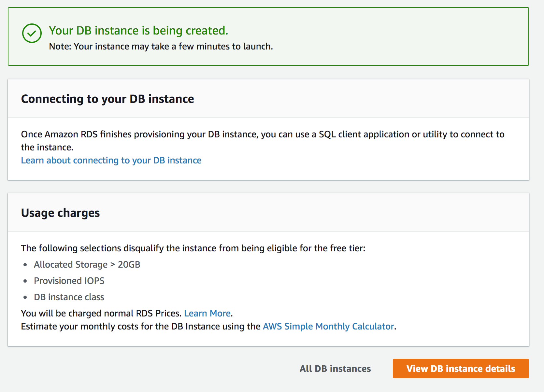This screenshot has width=544, height=392.
Task: Click bullet point beside Allocated Storage
Action: click(25, 265)
